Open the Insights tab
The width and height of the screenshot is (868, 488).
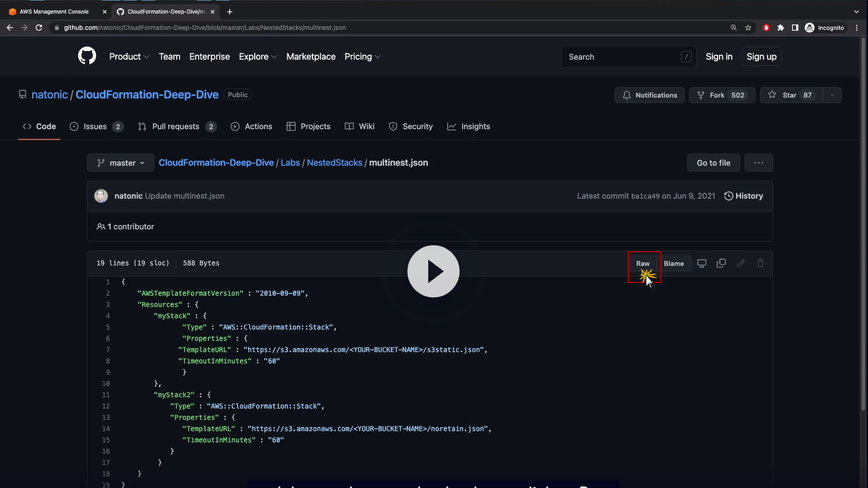point(468,126)
